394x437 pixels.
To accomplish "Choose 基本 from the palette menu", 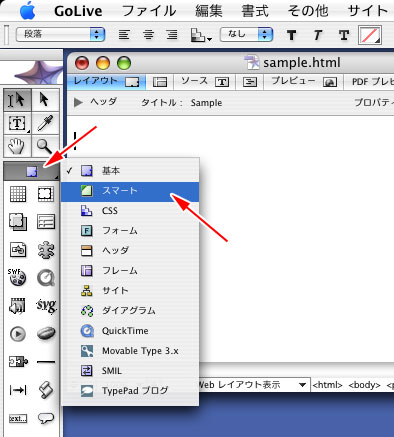I will click(x=130, y=171).
